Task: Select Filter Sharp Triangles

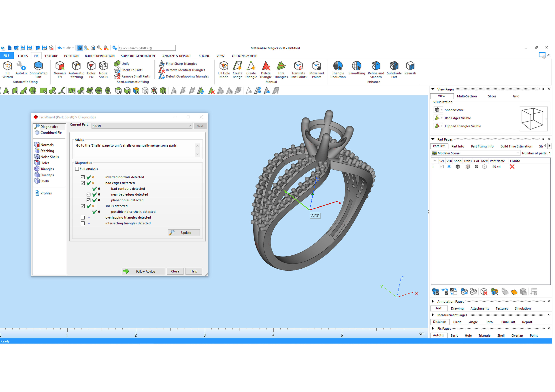Action: tap(178, 64)
